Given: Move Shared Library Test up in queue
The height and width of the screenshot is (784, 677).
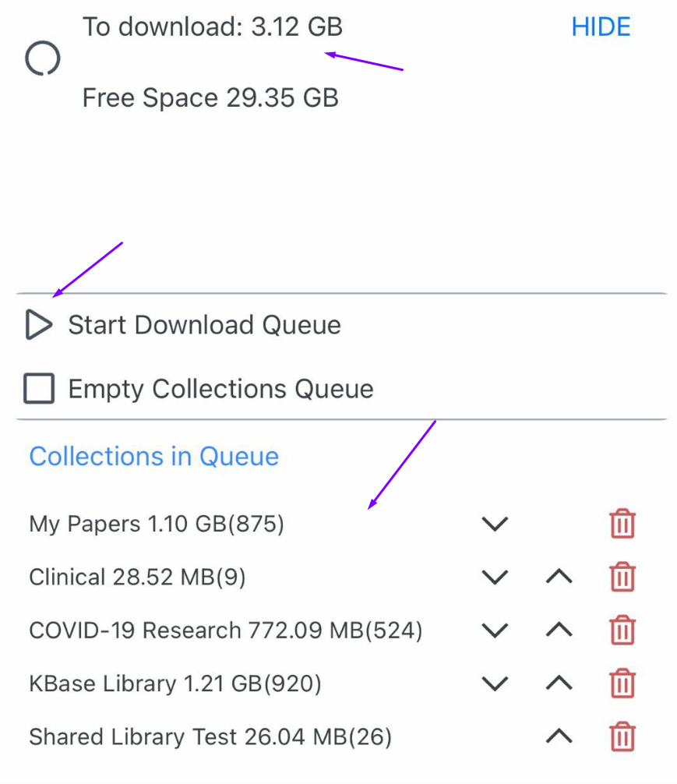Looking at the screenshot, I should tap(559, 736).
